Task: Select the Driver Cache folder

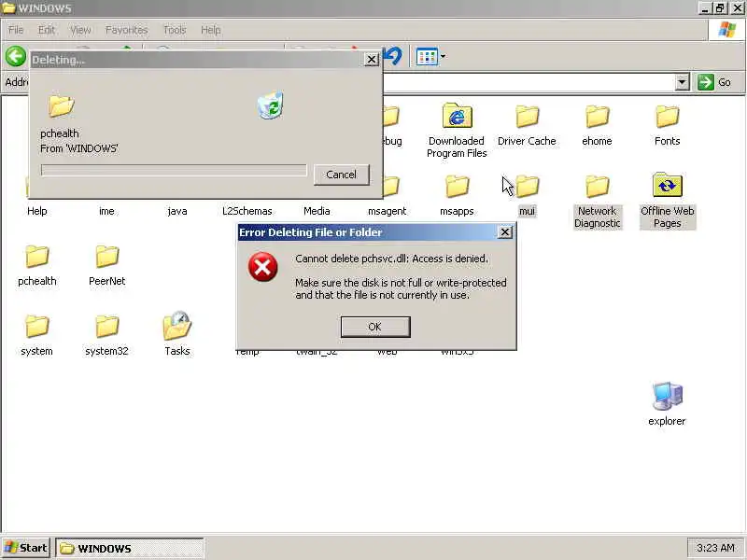Action: [x=527, y=125]
